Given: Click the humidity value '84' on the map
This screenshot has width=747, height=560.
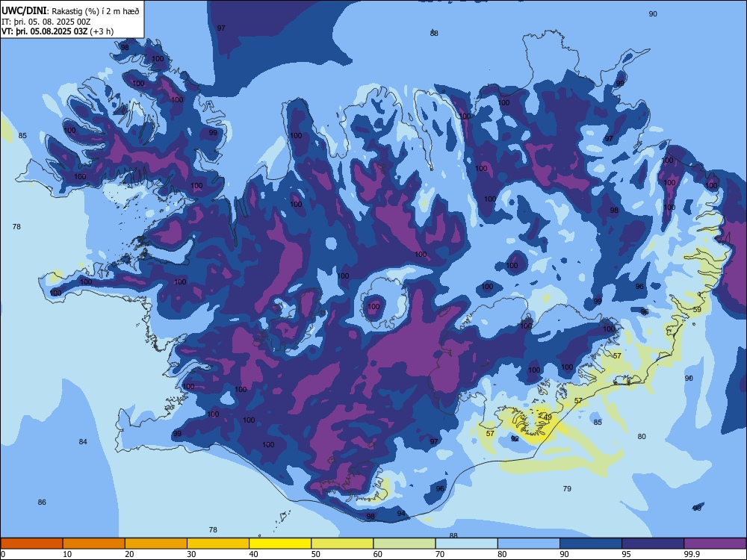Looking at the screenshot, I should [83, 442].
